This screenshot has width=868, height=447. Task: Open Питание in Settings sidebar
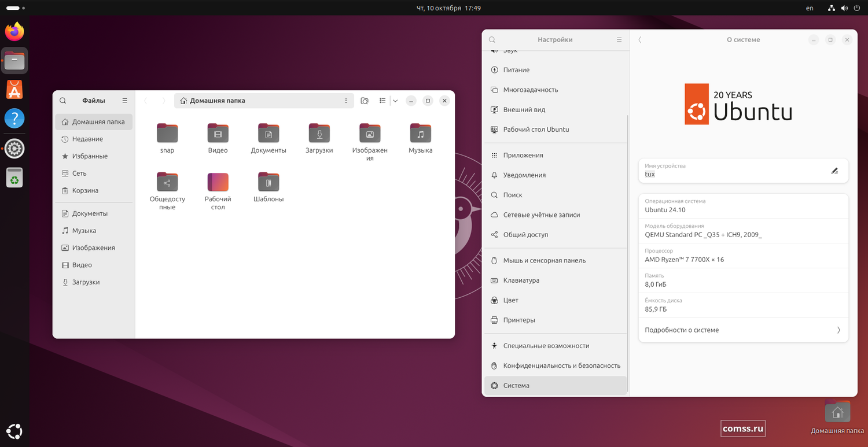(556, 70)
